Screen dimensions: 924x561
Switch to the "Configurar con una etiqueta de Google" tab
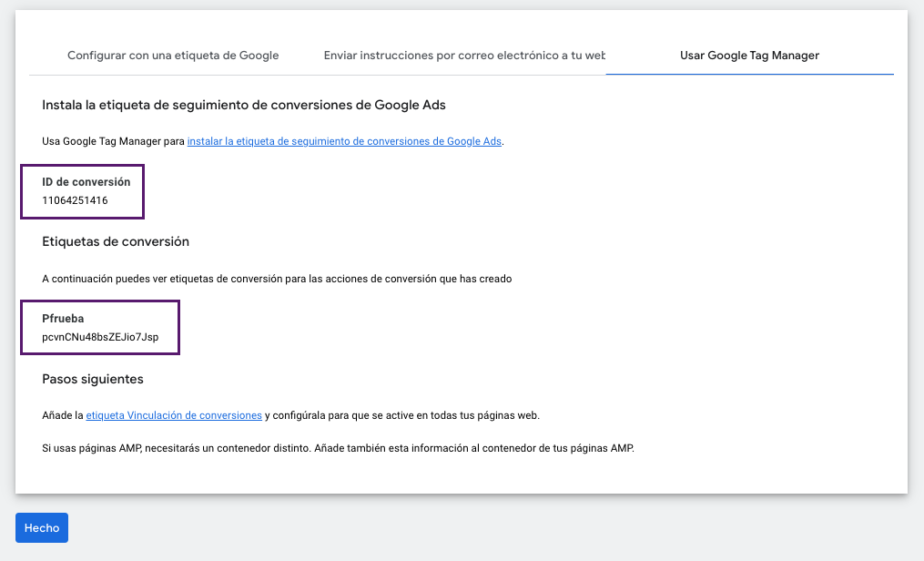(172, 55)
